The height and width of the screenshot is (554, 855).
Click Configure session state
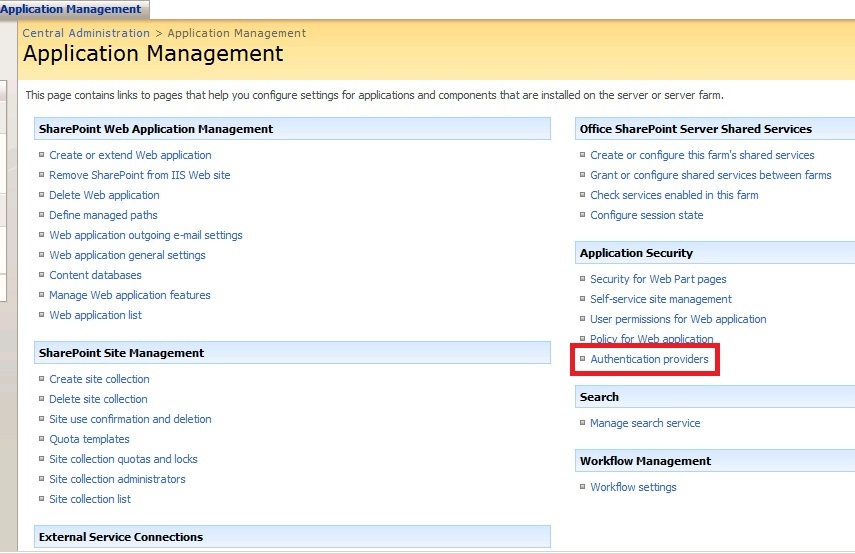coord(647,215)
